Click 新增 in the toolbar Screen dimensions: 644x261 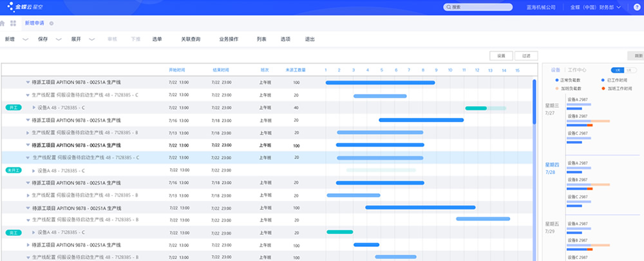coord(10,39)
